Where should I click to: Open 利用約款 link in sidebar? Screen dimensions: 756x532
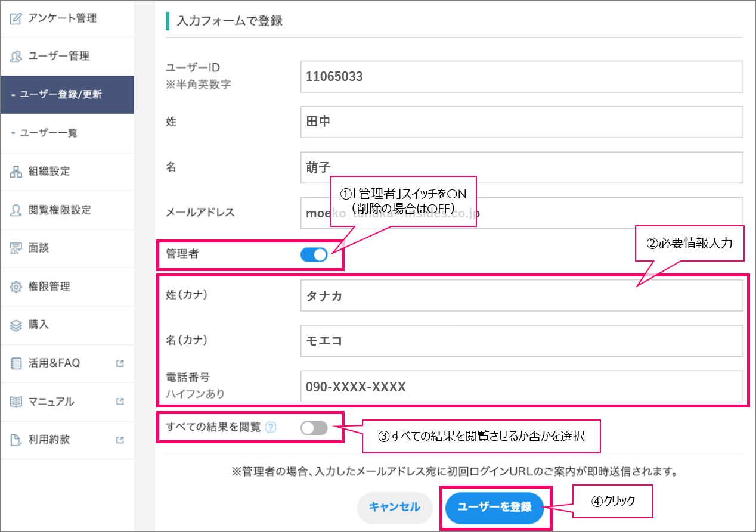click(x=67, y=440)
